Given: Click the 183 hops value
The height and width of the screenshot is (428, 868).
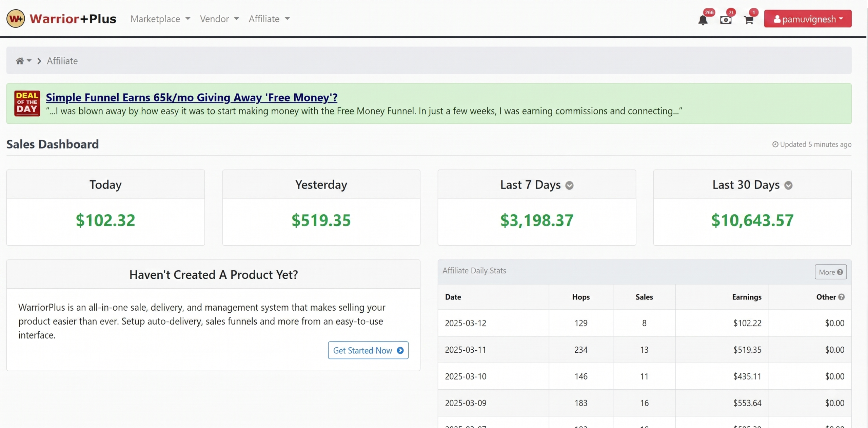Looking at the screenshot, I should pos(581,403).
